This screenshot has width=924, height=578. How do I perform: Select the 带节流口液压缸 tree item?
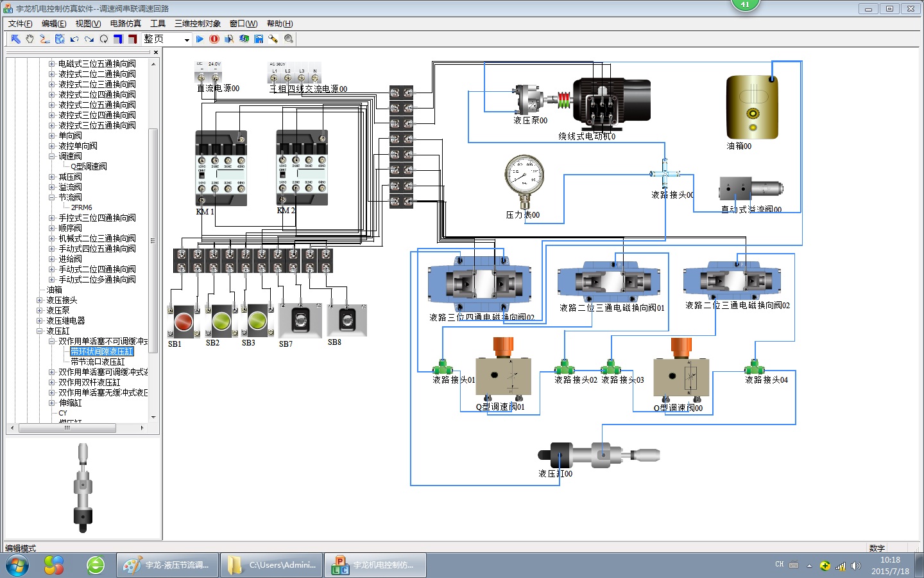(98, 362)
